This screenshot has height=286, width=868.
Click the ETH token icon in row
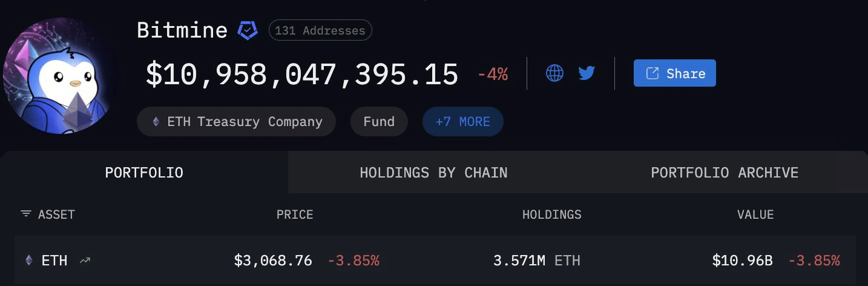(29, 261)
